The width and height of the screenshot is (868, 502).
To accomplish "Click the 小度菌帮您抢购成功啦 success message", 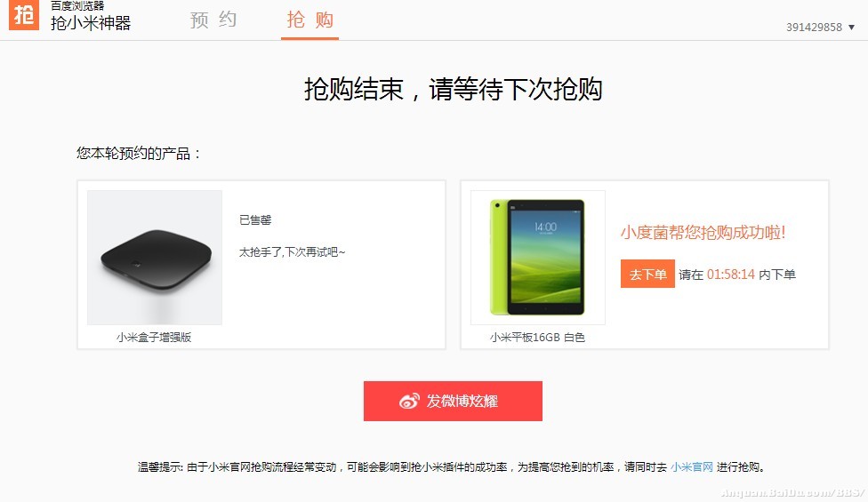I will click(x=703, y=232).
